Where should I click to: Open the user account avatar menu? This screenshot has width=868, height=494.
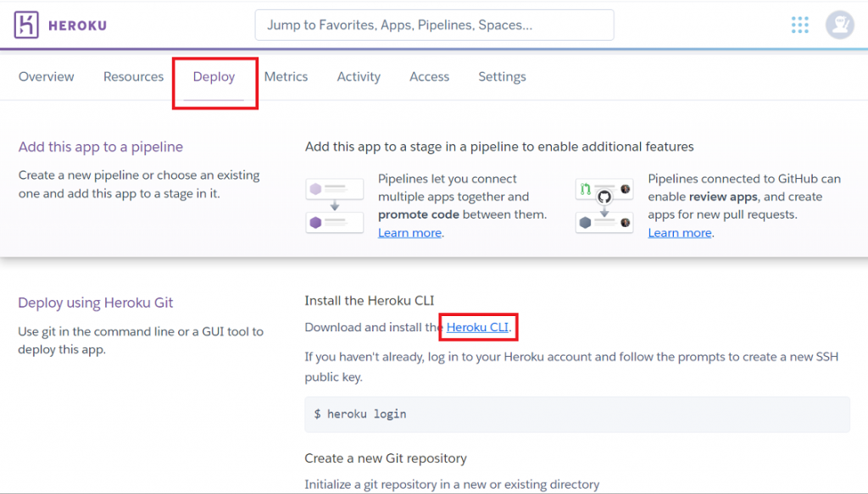(x=839, y=25)
